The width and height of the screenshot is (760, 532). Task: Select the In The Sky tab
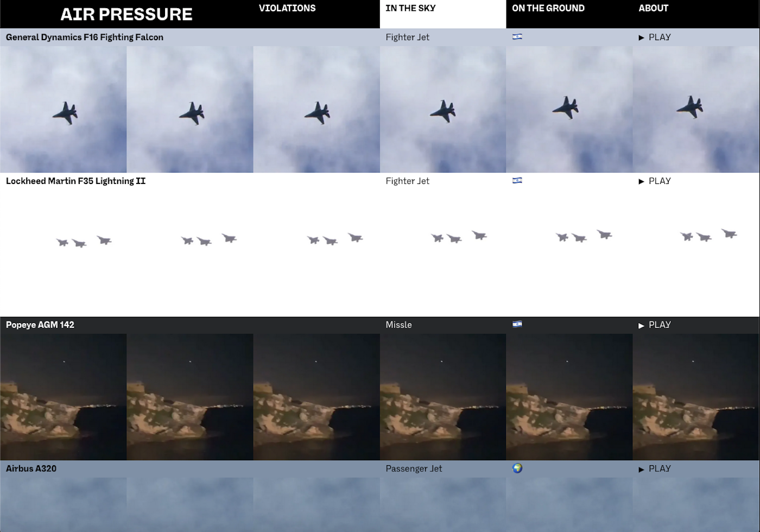pyautogui.click(x=410, y=8)
